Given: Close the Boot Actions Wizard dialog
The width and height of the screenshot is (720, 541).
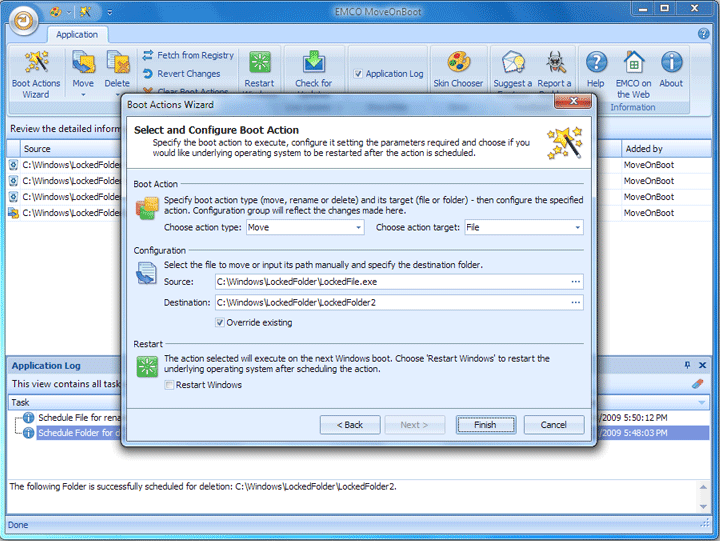Looking at the screenshot, I should pyautogui.click(x=573, y=101).
